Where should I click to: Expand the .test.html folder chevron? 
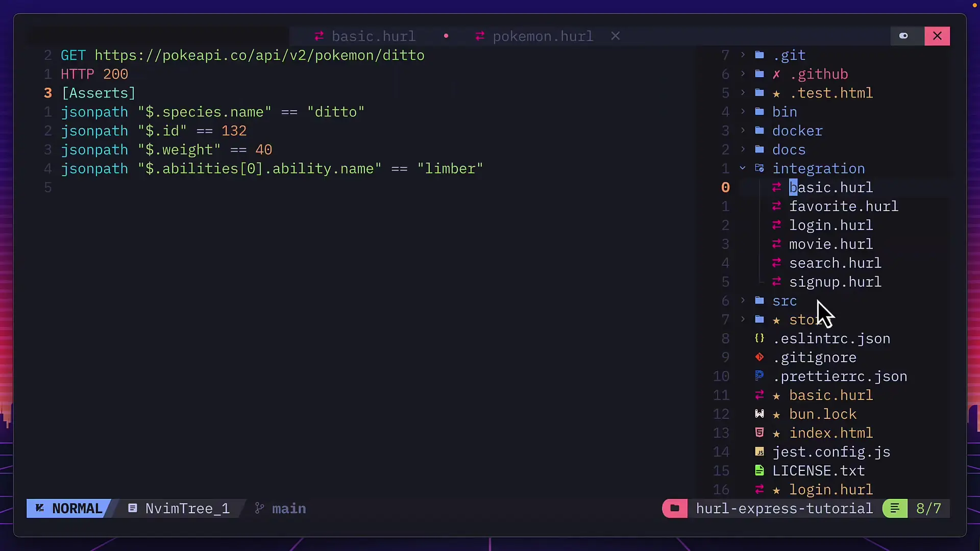743,93
